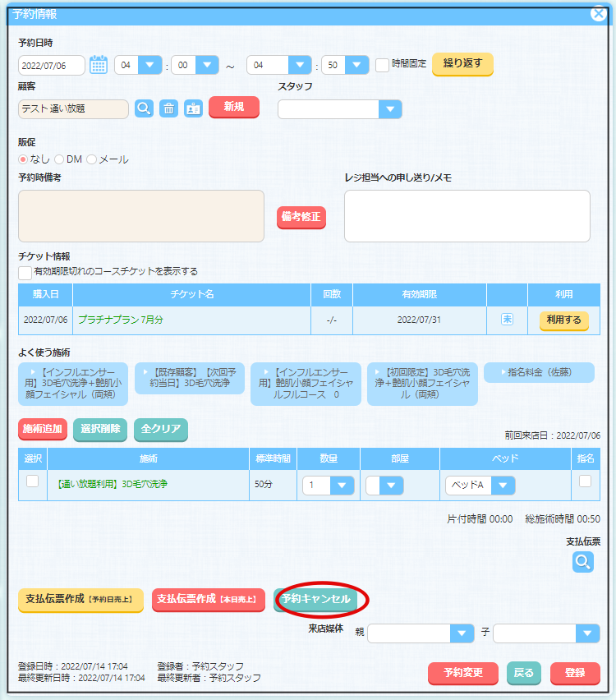Select the DM promotion radio button
The image size is (616, 700).
point(59,159)
